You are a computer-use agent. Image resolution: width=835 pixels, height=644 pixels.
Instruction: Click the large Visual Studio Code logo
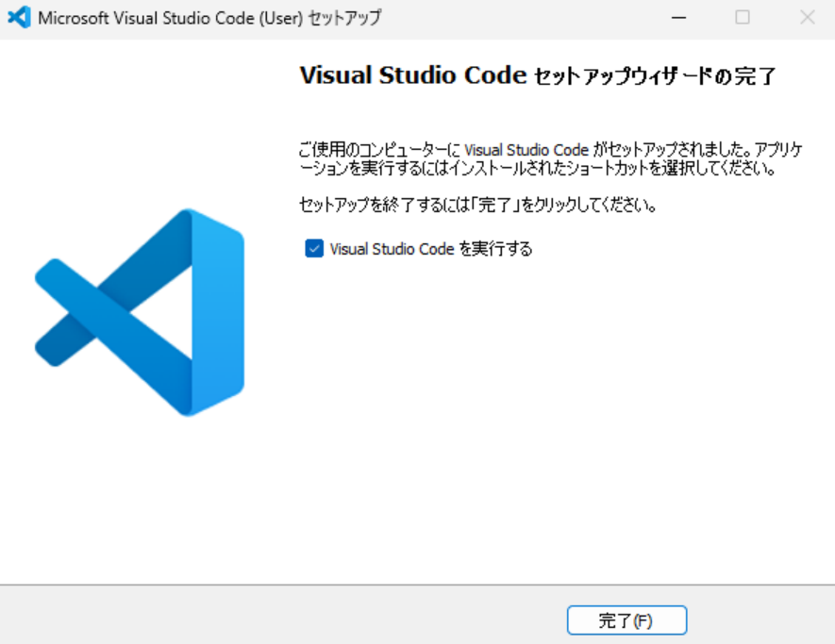tap(140, 312)
